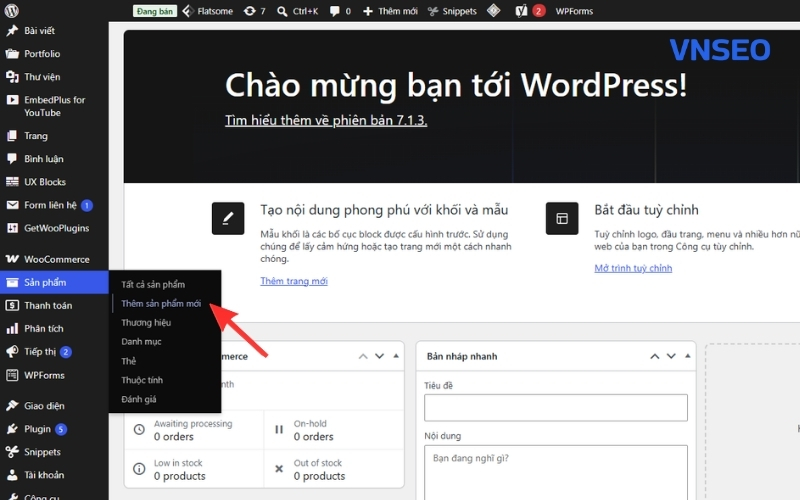Collapse the WooCommerce status widget
800x500 pixels.
point(396,356)
